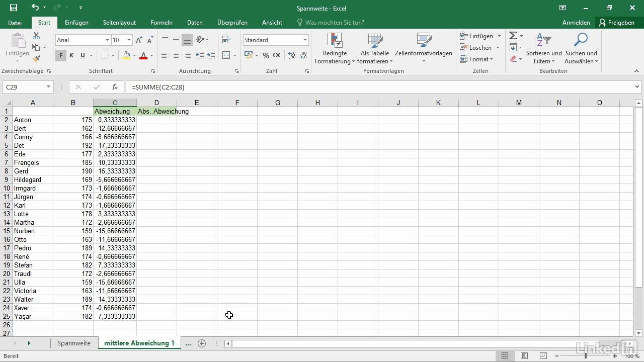Apply the yellow fill color
The width and height of the screenshot is (644, 362).
[x=126, y=55]
